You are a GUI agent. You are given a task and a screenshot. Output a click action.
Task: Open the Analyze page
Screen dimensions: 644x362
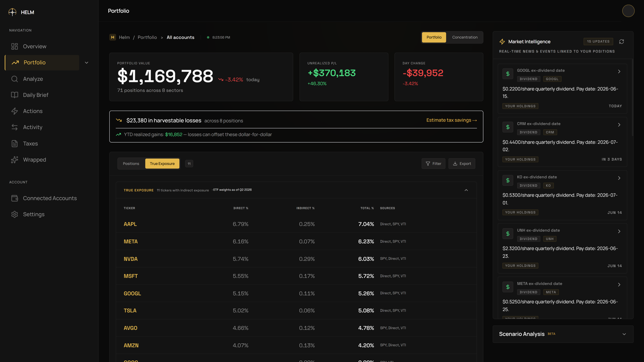(x=42, y=79)
